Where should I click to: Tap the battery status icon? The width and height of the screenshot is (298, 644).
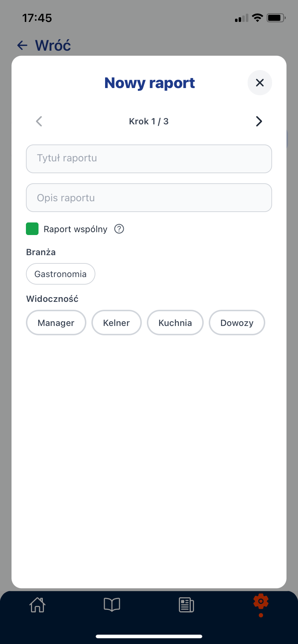pyautogui.click(x=276, y=18)
